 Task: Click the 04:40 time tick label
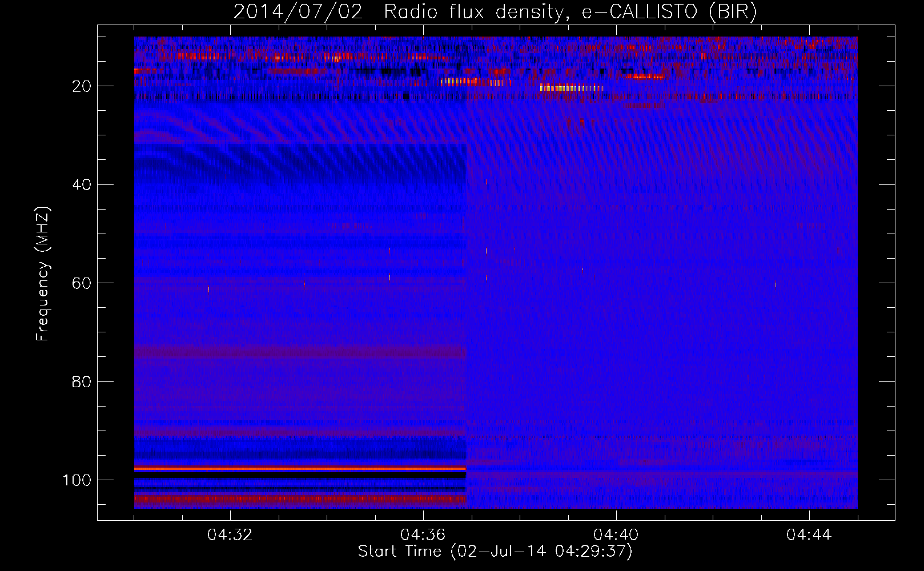point(616,535)
